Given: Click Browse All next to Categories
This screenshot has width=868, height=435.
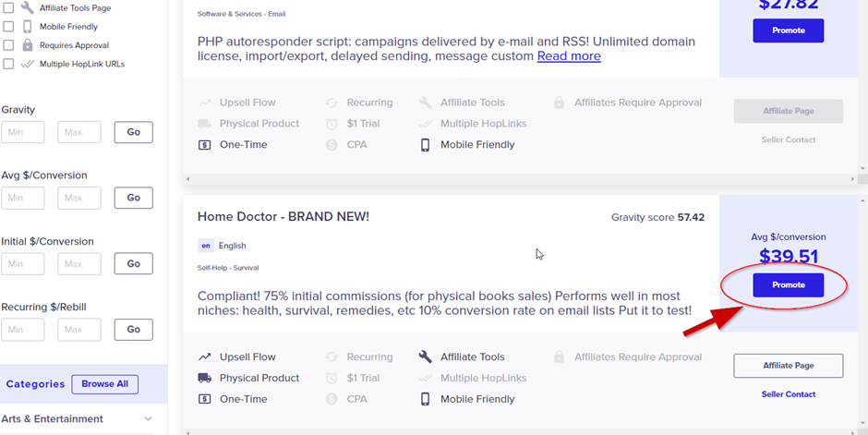Looking at the screenshot, I should coord(104,384).
